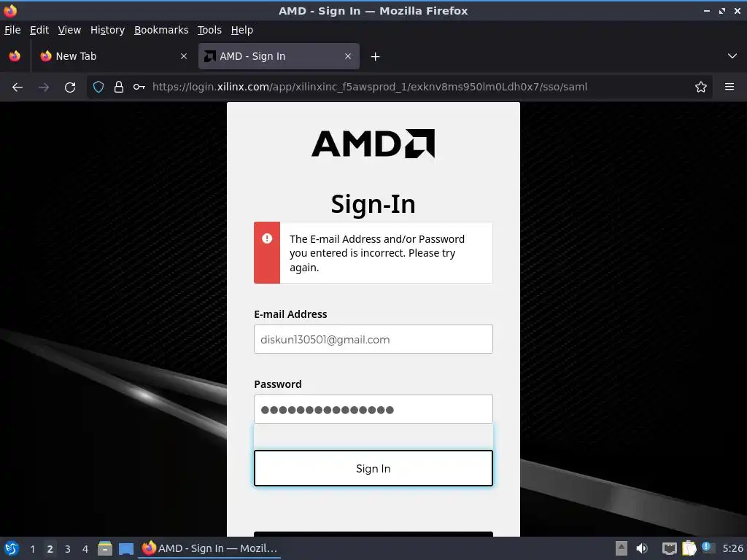Focus the Password field
This screenshot has width=747, height=560.
pyautogui.click(x=373, y=409)
